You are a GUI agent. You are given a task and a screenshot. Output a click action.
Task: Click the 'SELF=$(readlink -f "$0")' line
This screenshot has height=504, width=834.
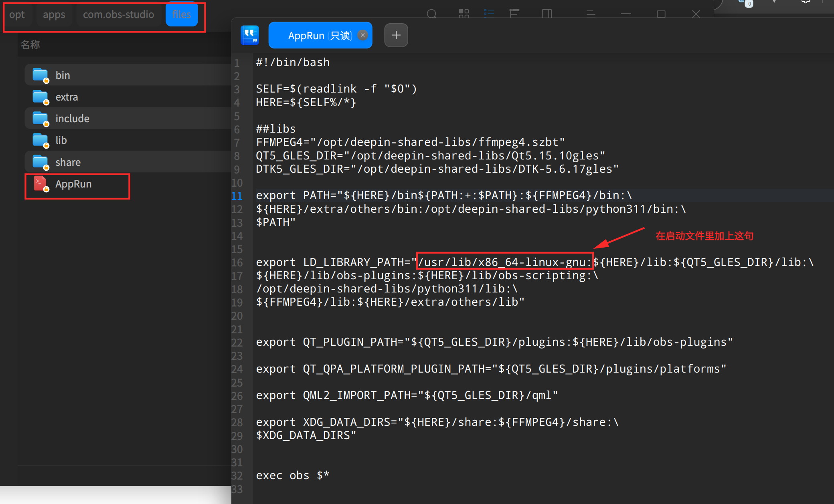point(336,89)
